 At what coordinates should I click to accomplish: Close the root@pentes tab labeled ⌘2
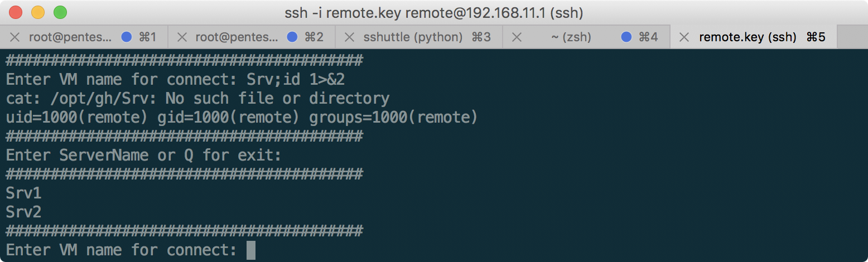(x=182, y=37)
